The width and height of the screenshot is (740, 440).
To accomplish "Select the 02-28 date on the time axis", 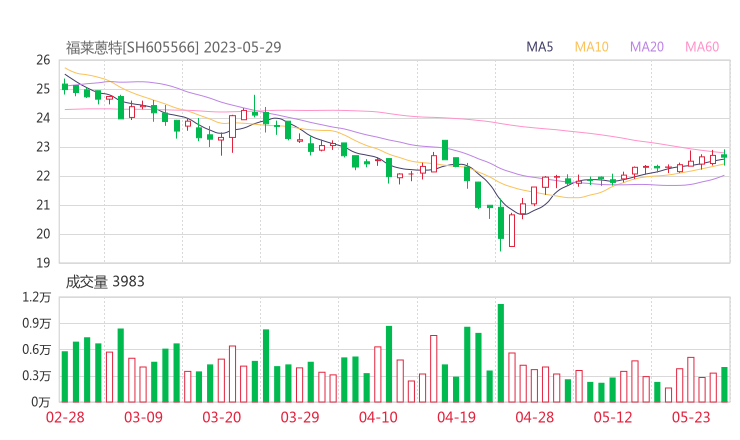I will (x=65, y=417).
